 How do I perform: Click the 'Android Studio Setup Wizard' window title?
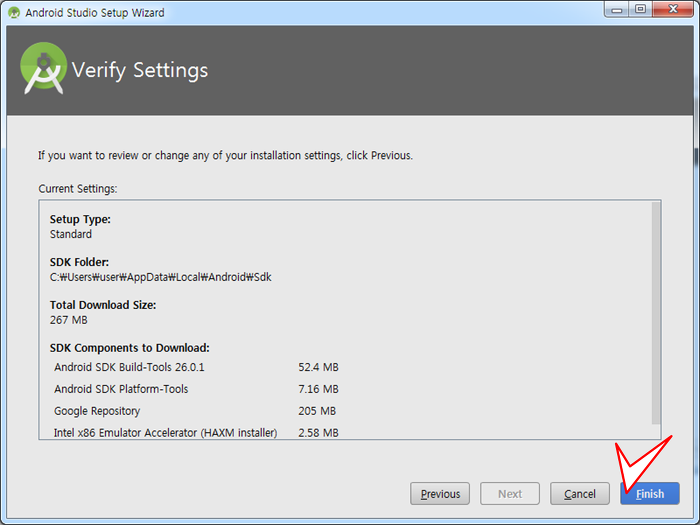95,12
